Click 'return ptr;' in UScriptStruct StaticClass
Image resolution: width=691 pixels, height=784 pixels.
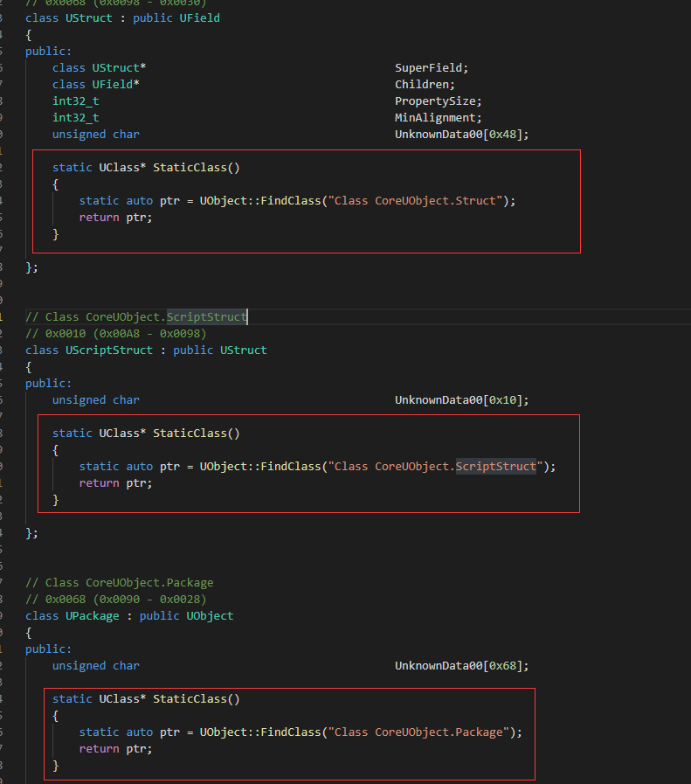coord(115,483)
